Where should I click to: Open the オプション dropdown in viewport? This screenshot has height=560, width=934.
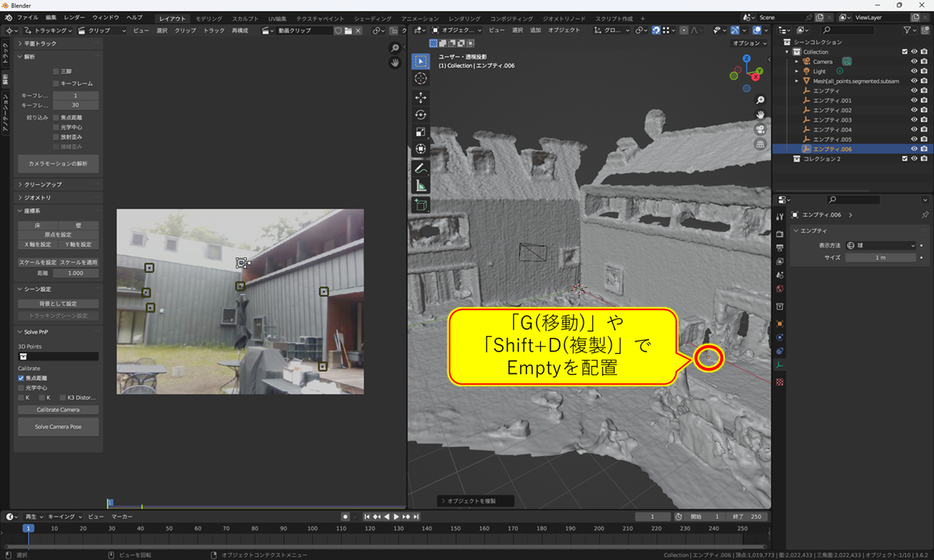[x=749, y=44]
